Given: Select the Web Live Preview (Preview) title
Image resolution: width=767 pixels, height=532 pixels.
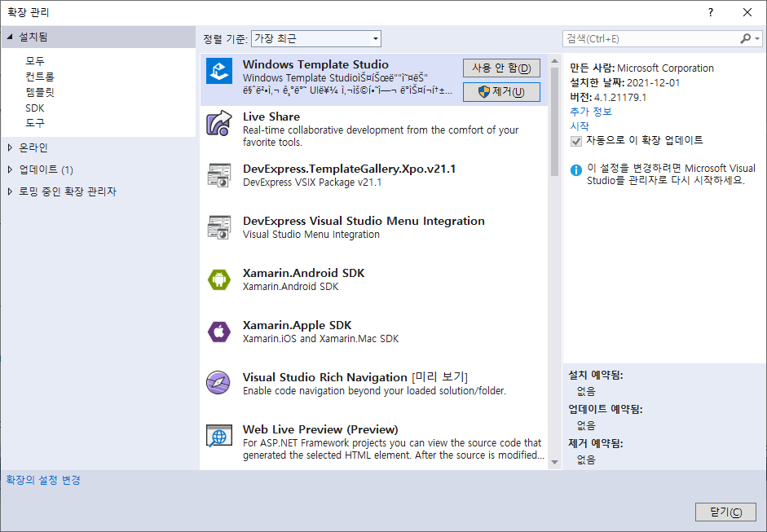Looking at the screenshot, I should tap(320, 429).
